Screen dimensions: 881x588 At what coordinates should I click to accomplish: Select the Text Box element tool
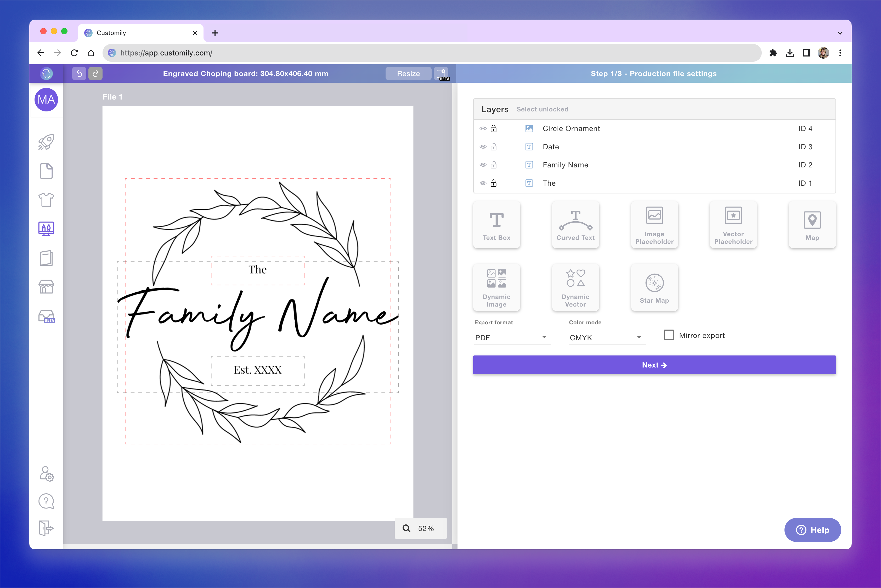tap(496, 224)
